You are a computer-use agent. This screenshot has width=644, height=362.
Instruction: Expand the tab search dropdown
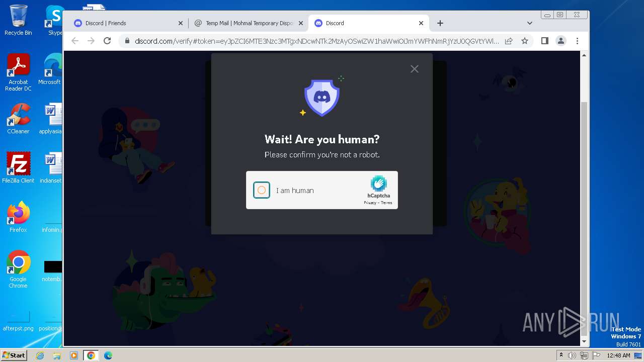click(529, 23)
